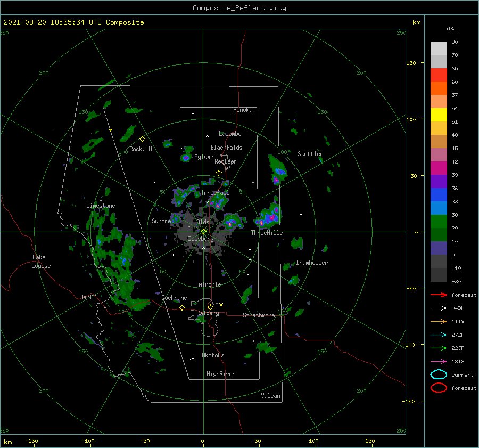Click the -150 label on the bottom km axis
The height and width of the screenshot is (448, 479).
pos(31,441)
